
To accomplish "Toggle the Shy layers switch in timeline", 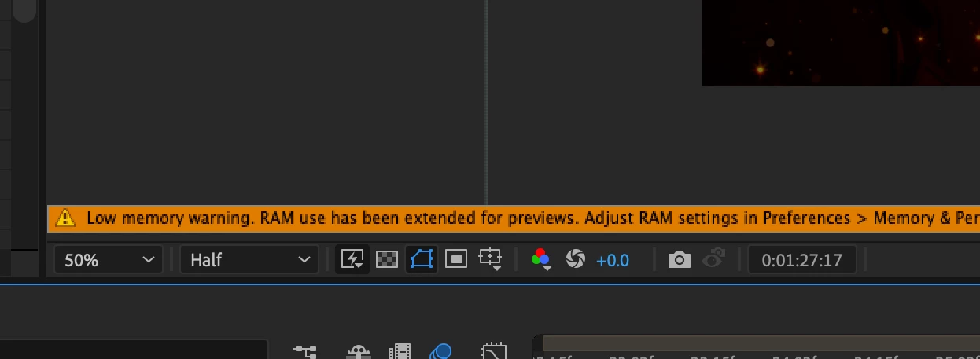I will pos(358,352).
